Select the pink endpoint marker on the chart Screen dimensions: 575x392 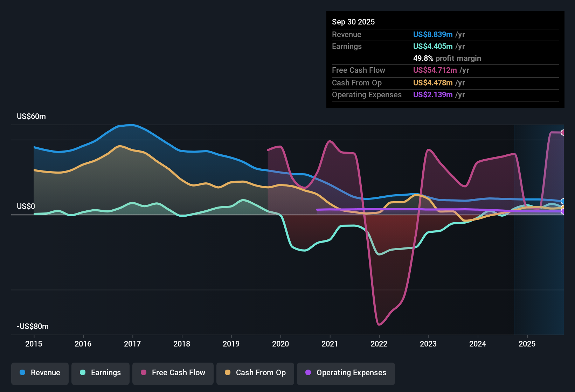563,132
